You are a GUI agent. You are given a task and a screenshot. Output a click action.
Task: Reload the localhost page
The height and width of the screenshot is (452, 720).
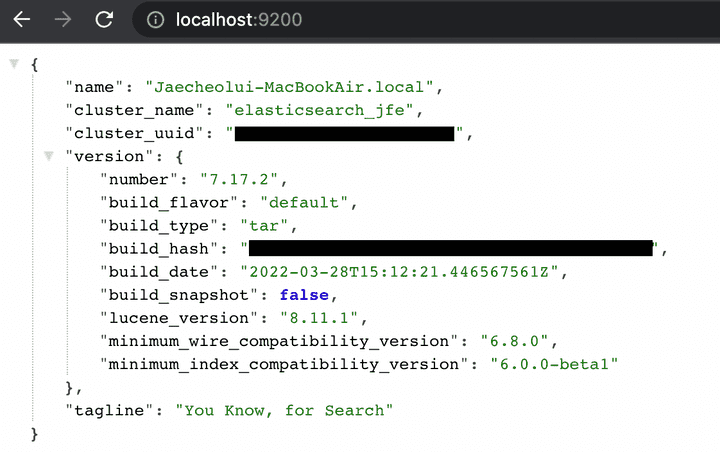104,19
